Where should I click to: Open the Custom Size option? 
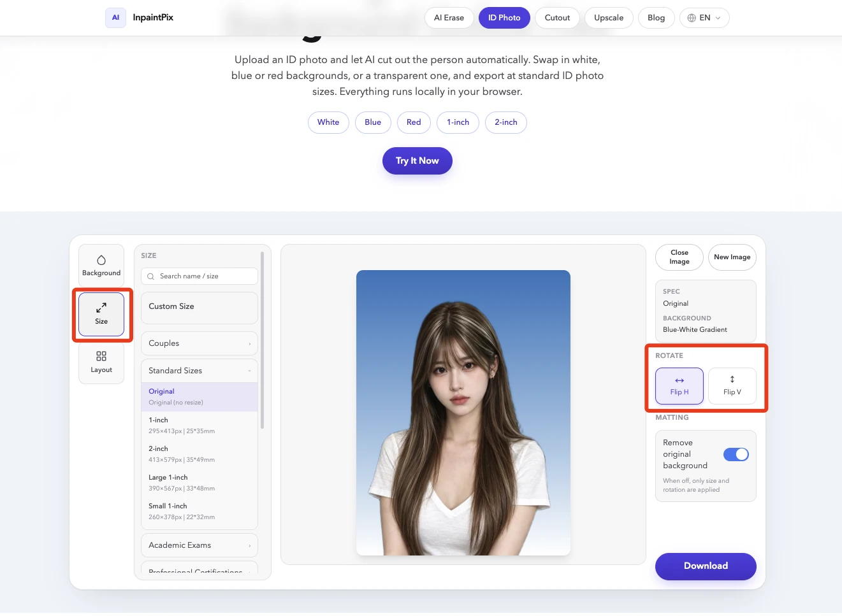click(200, 308)
